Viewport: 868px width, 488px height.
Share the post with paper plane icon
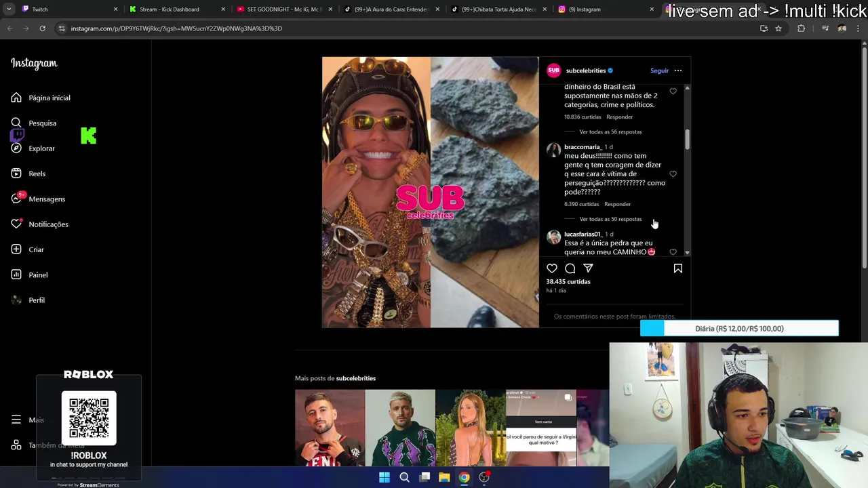(x=588, y=268)
